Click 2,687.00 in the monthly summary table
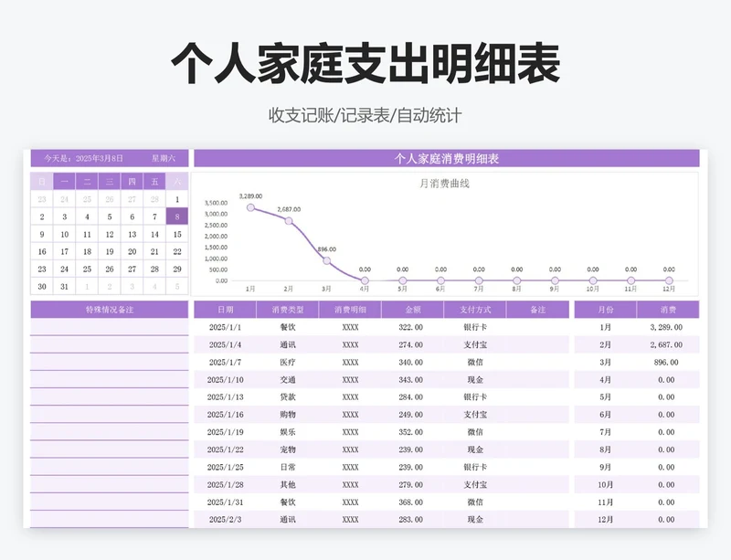This screenshot has height=560, width=731. (666, 345)
